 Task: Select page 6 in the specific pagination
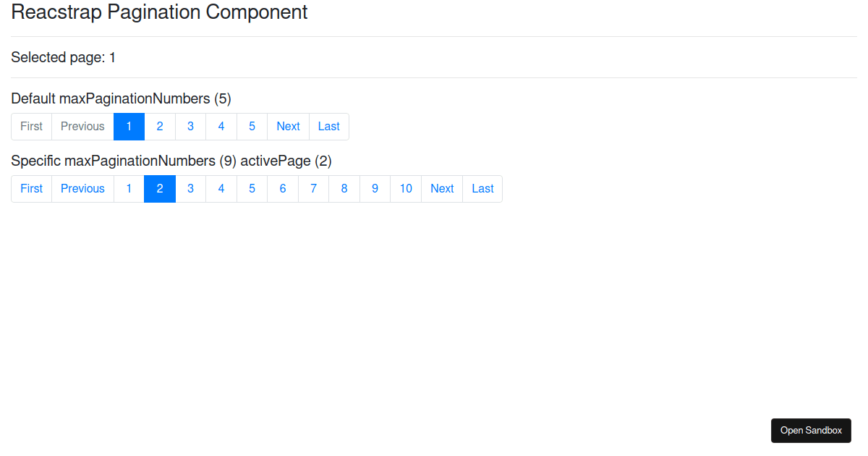(282, 188)
